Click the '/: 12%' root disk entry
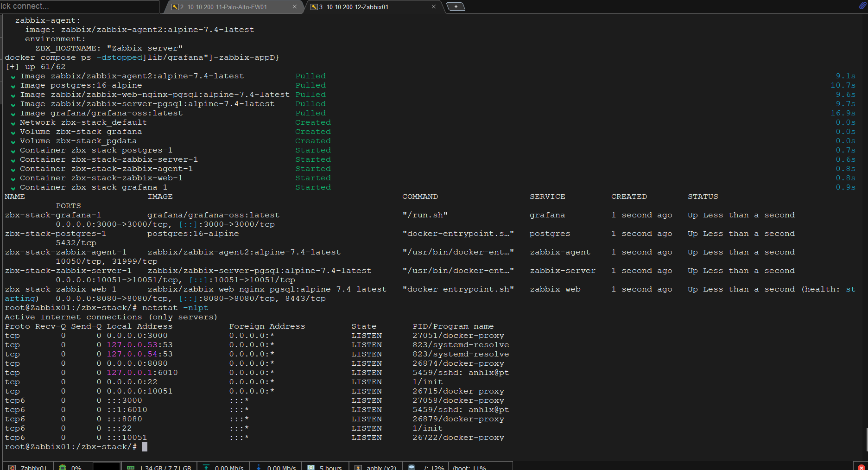This screenshot has width=868, height=470. pyautogui.click(x=434, y=468)
